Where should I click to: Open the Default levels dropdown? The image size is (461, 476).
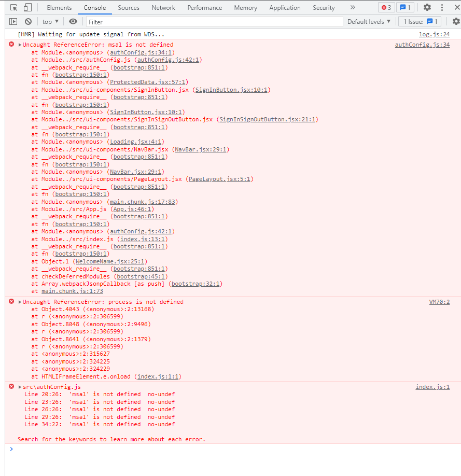coord(368,21)
